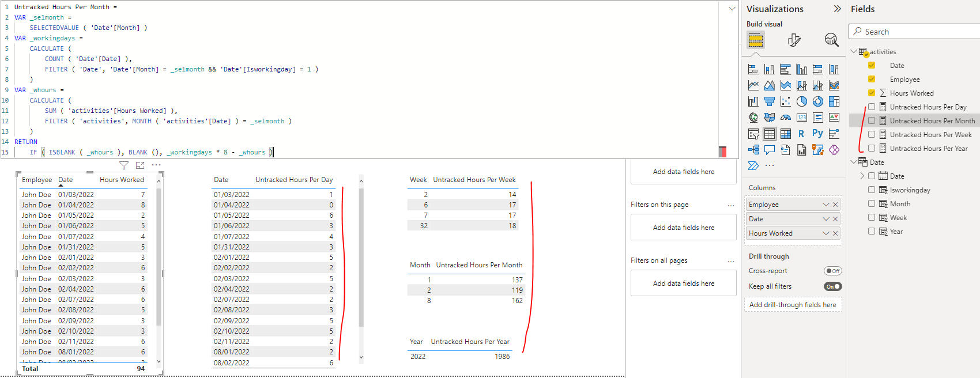The image size is (980, 378).
Task: Select the Map globe visual
Action: coord(753,118)
